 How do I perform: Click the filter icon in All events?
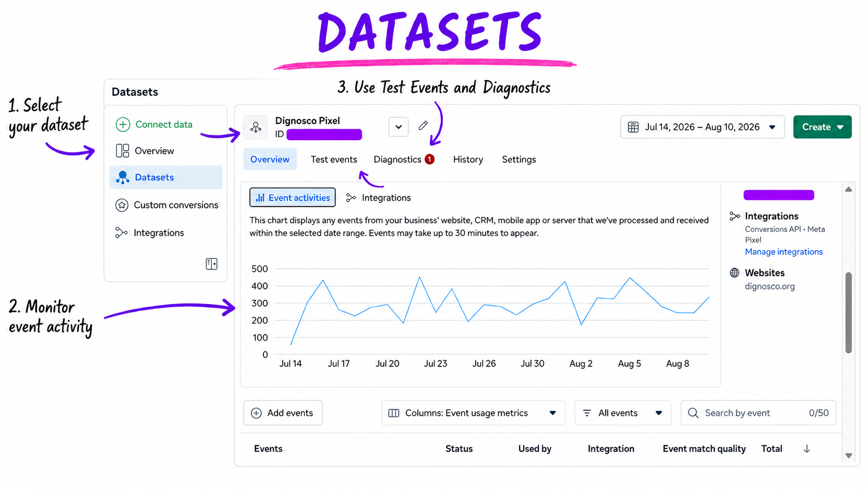tap(587, 413)
